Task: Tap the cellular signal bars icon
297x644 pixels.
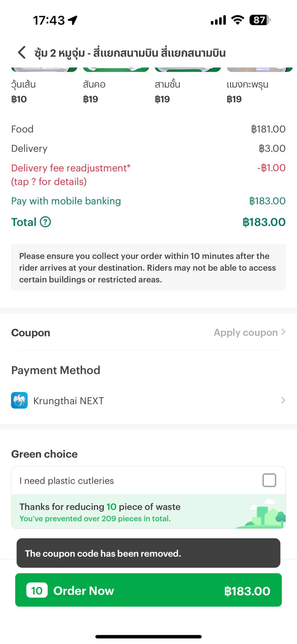Action: point(218,20)
